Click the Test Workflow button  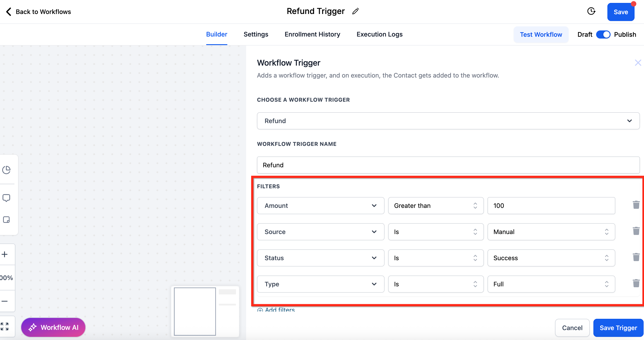click(x=541, y=35)
